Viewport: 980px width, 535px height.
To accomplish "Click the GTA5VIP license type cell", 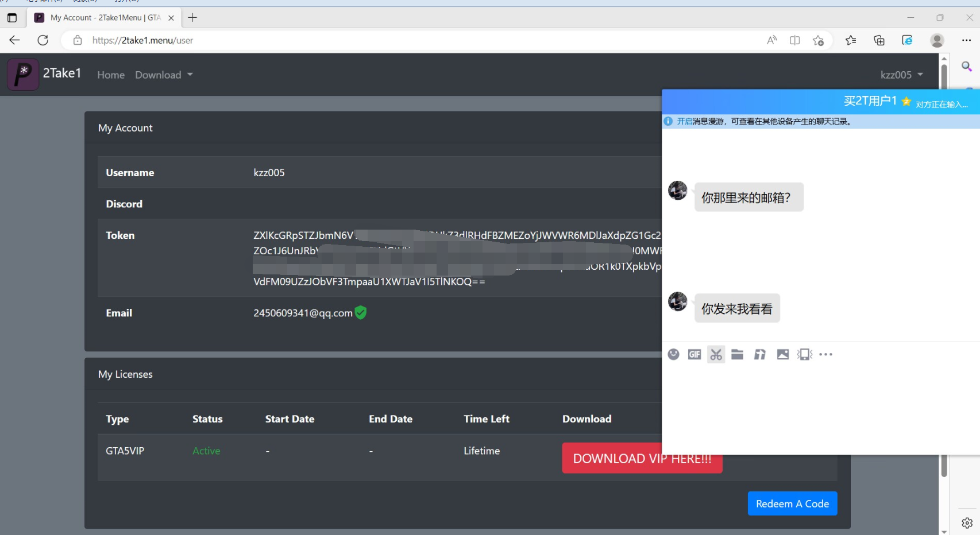I will (125, 451).
